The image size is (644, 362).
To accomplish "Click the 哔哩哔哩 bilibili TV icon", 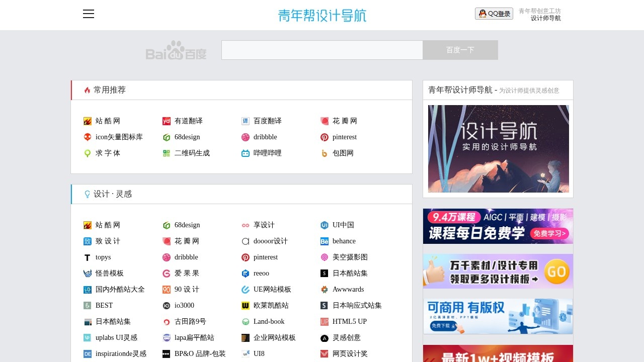I will click(x=245, y=153).
